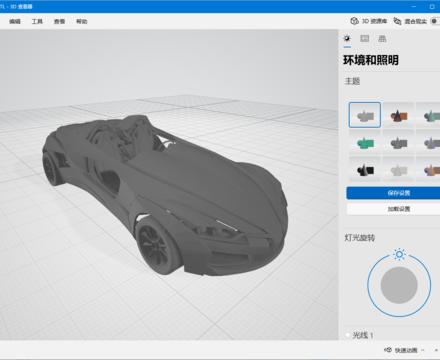Choose the bright green lighting theme
Viewport: 440px width, 360px height.
tap(365, 144)
